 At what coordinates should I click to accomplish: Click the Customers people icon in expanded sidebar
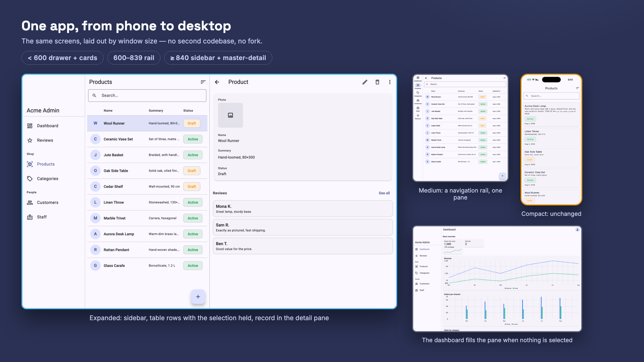(30, 202)
